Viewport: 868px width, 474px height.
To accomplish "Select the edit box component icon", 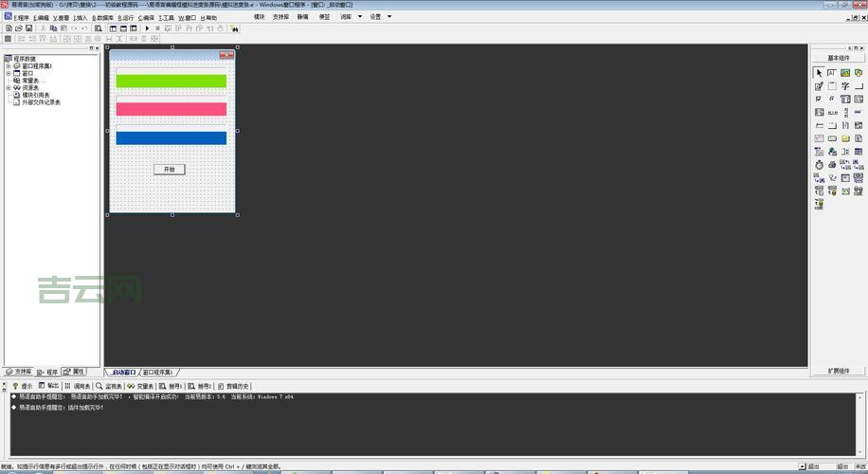I will pyautogui.click(x=819, y=86).
